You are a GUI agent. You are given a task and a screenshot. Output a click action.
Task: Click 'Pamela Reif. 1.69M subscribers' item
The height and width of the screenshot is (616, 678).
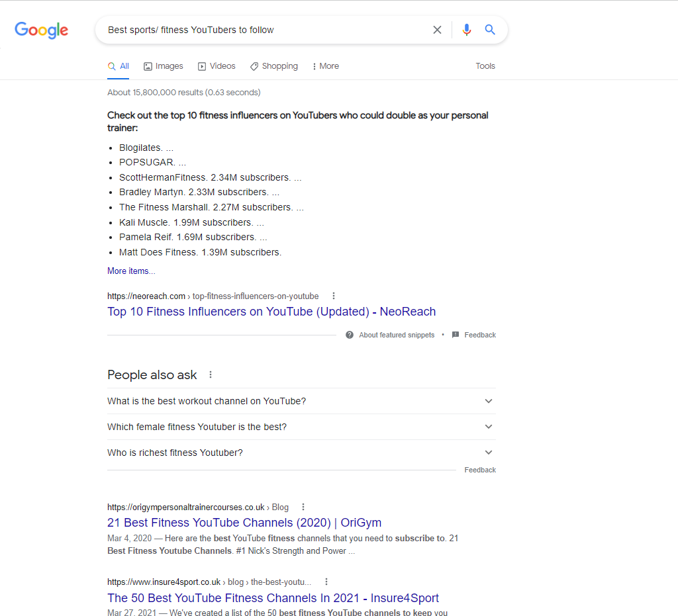pos(193,237)
